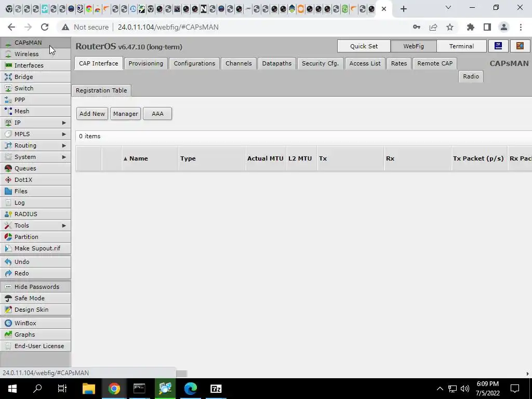This screenshot has width=532, height=399.
Task: Toggle Safe Mode
Action: 35,298
